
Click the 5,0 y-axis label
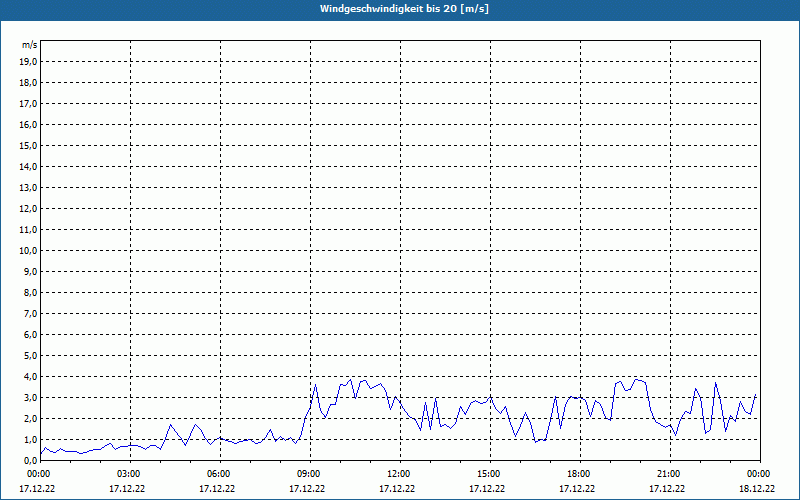(x=30, y=356)
